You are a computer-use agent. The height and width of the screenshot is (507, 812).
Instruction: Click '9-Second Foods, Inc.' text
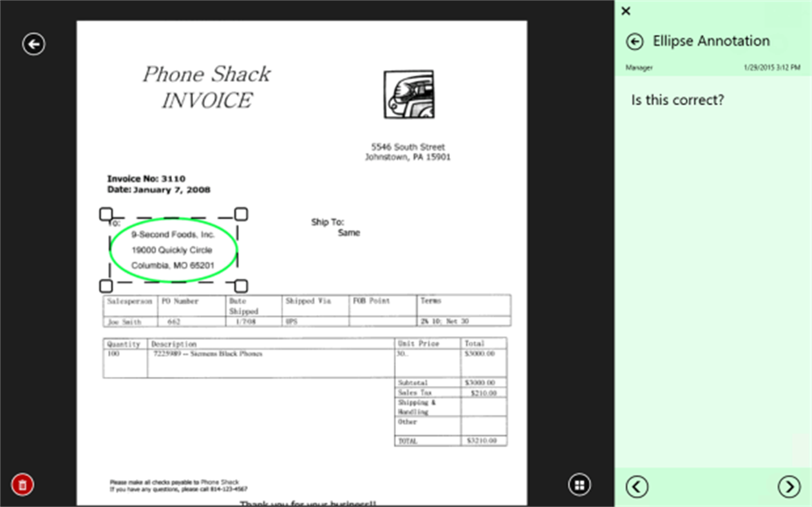(x=173, y=235)
